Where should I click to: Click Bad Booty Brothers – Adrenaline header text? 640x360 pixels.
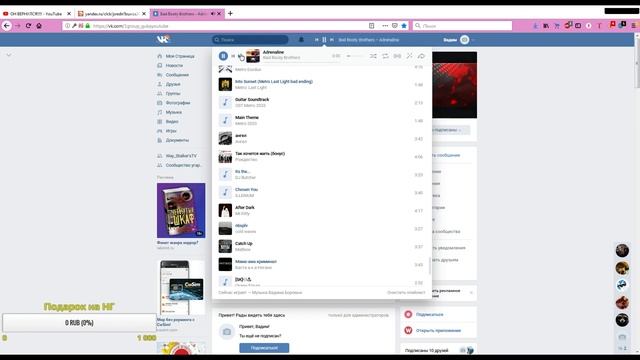(369, 40)
